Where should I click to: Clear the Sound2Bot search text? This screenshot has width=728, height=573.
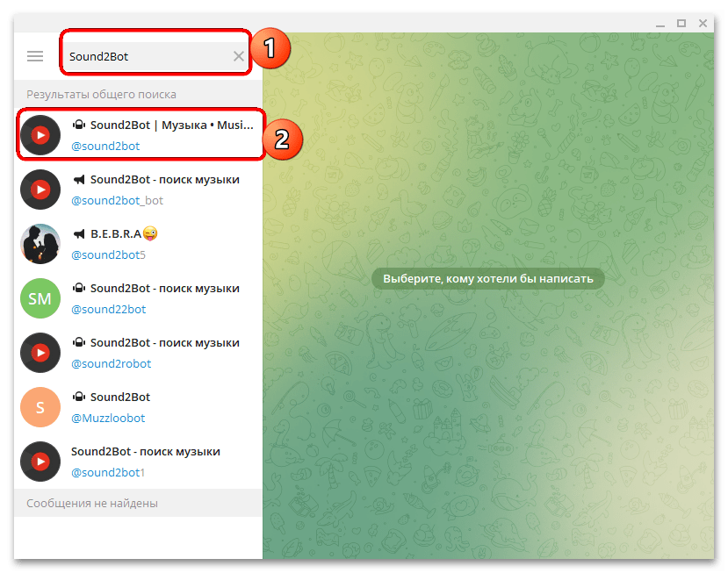[239, 56]
